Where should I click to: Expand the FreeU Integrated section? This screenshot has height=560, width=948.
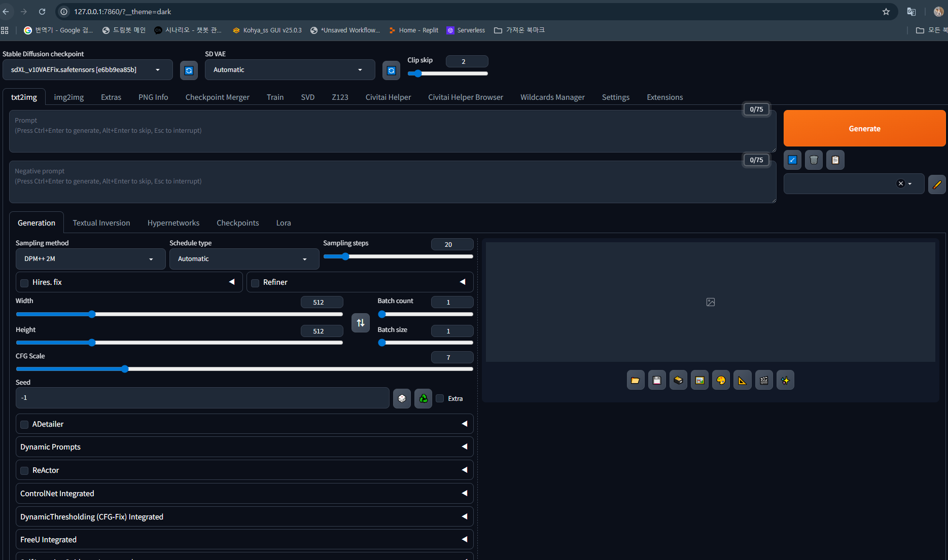[244, 539]
